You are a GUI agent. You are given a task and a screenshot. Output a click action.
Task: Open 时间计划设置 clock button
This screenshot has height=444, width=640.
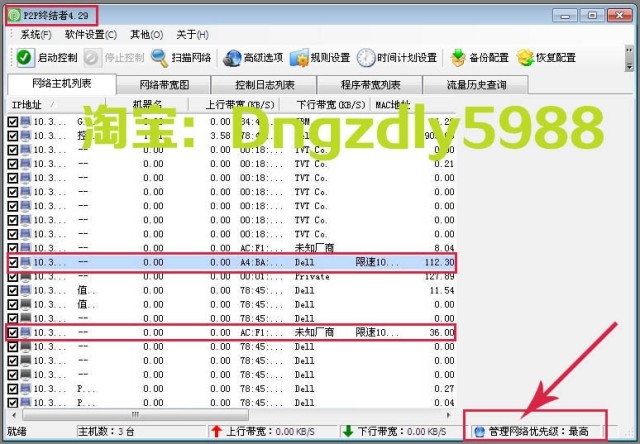click(x=397, y=58)
